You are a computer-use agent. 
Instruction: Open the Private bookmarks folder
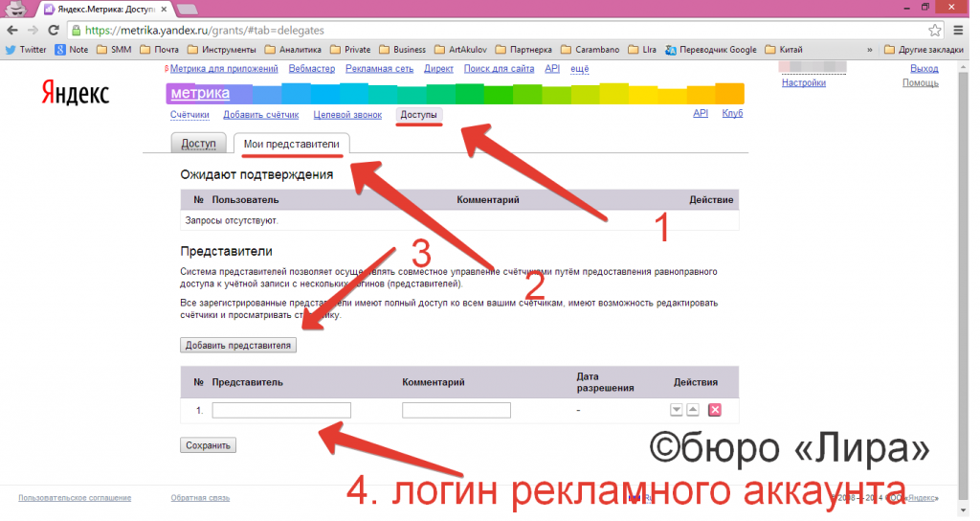(x=350, y=50)
